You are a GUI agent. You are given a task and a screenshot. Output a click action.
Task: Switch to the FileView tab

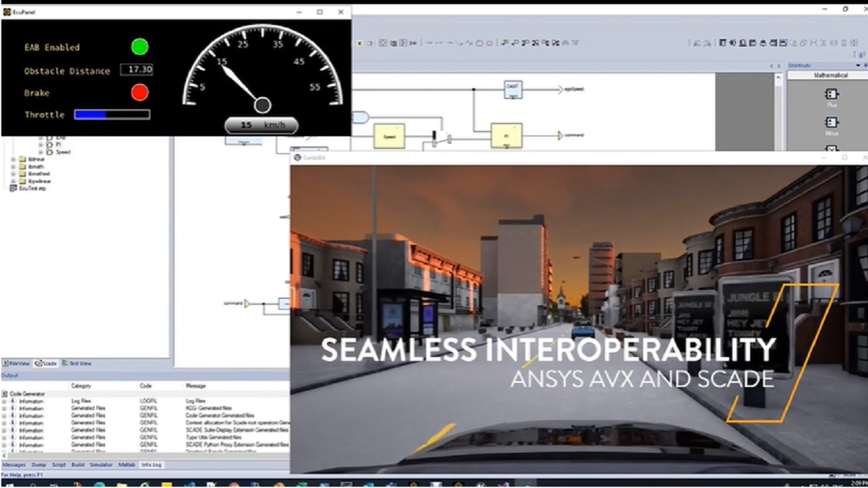click(16, 364)
